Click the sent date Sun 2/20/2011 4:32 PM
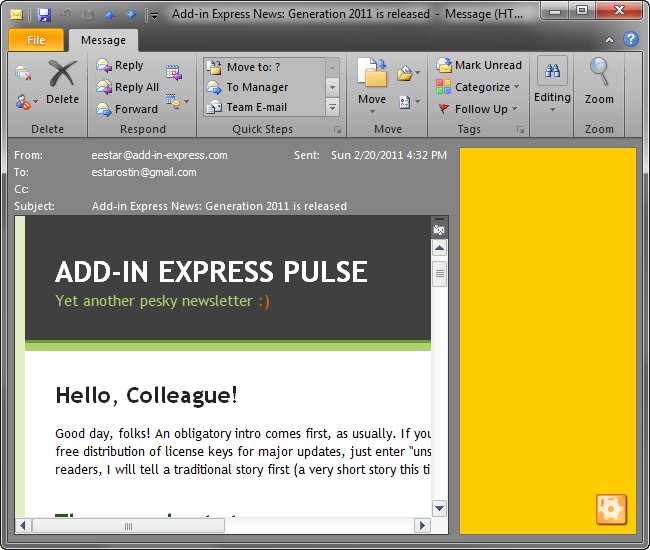This screenshot has width=650, height=550. pos(389,155)
